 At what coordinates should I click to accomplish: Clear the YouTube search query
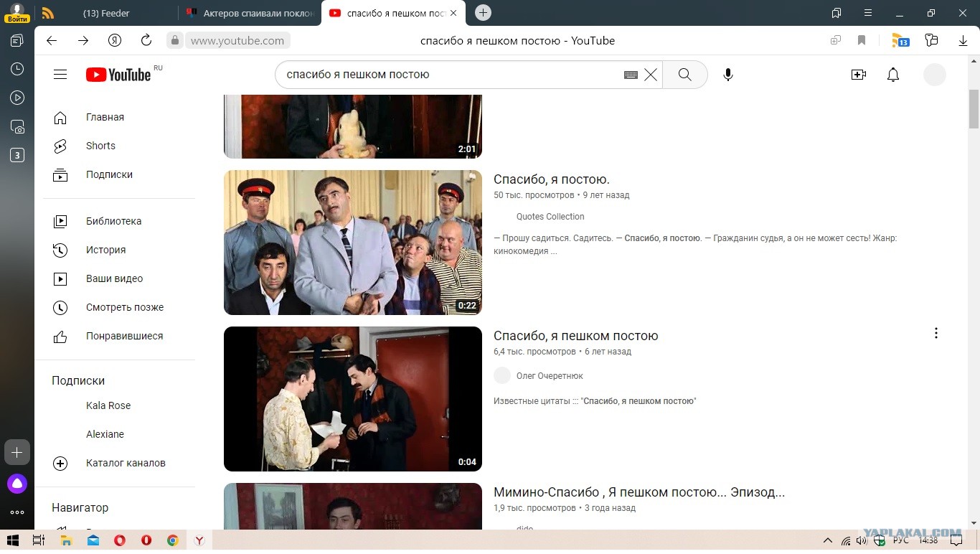pyautogui.click(x=651, y=75)
